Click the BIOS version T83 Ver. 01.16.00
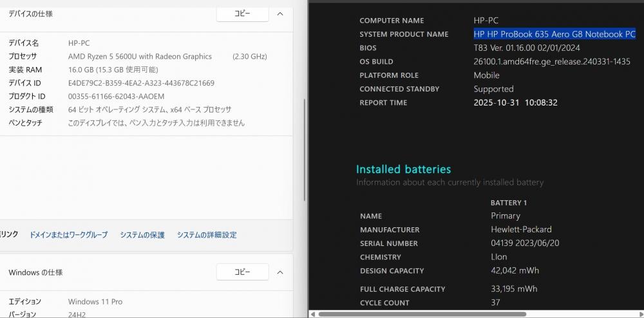Screen dimensions: 644x318 click(527, 48)
